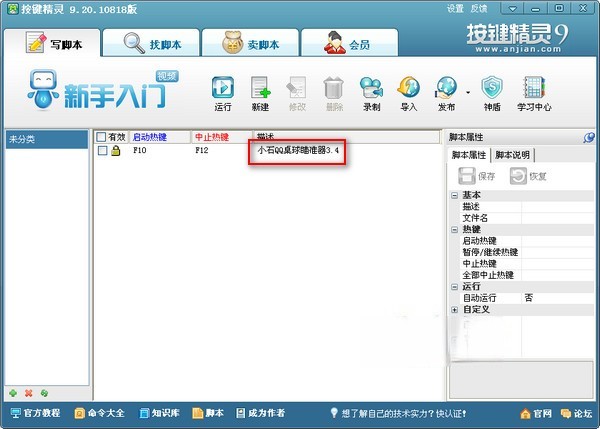The width and height of the screenshot is (600, 429).
Task: Select the 脚本属性 sub-tab
Action: coord(469,155)
